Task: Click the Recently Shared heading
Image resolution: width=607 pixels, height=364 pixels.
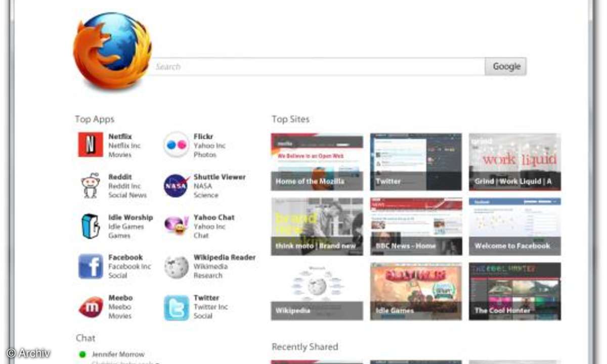Action: (x=305, y=347)
